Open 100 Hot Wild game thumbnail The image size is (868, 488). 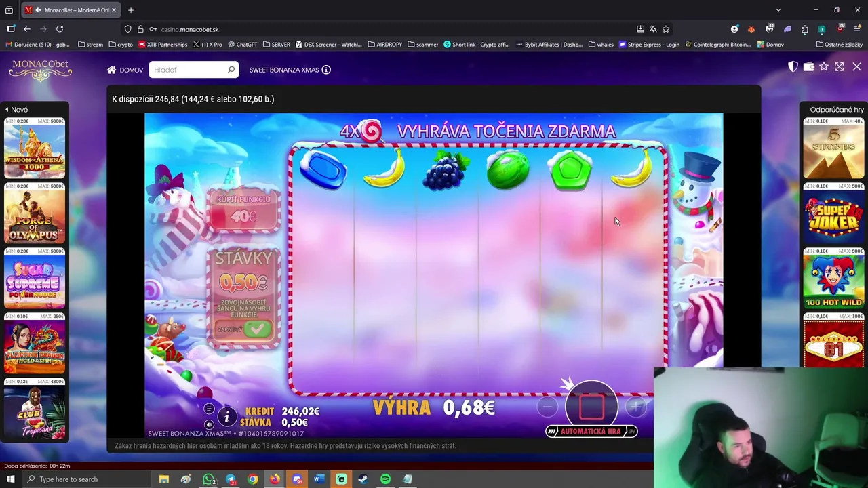tap(833, 279)
